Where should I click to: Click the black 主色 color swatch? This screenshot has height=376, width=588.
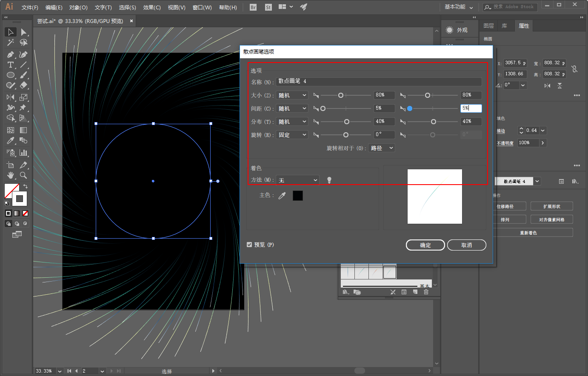tap(298, 196)
